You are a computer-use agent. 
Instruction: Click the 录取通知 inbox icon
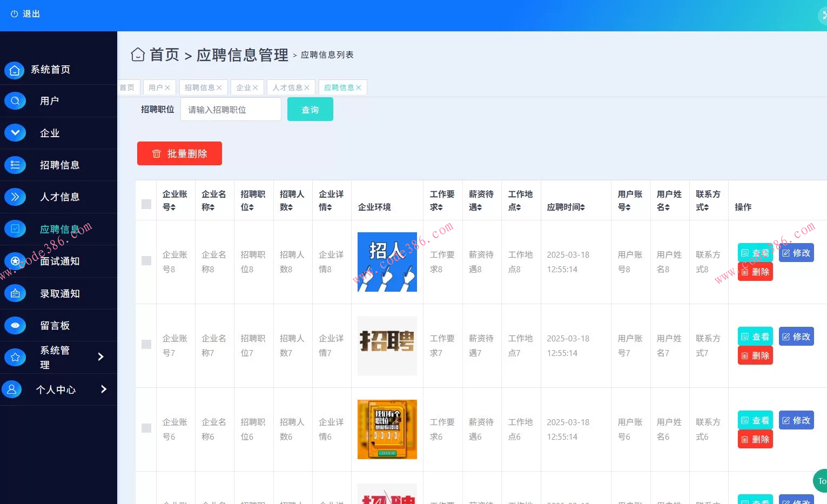15,293
